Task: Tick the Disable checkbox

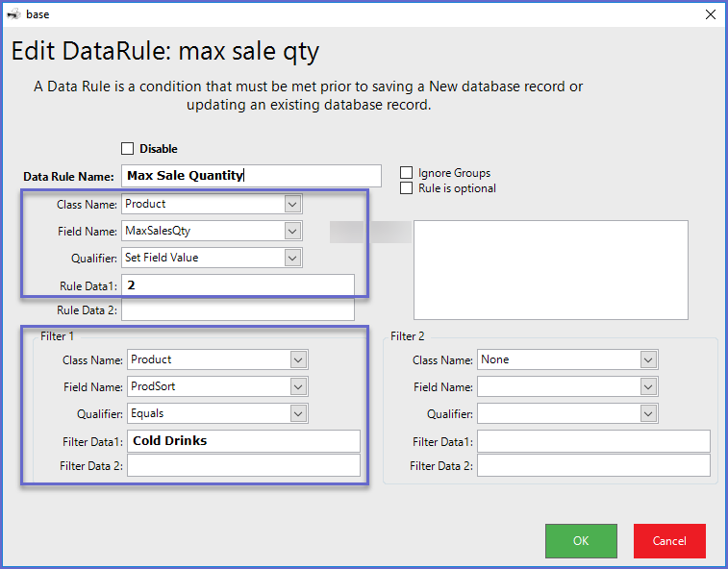Action: [128, 149]
